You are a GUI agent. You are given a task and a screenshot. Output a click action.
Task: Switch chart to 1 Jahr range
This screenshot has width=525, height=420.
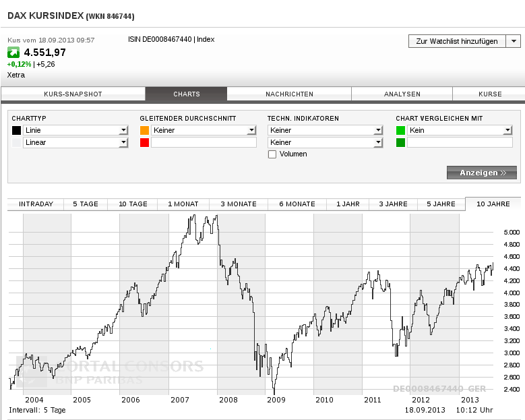pyautogui.click(x=348, y=204)
